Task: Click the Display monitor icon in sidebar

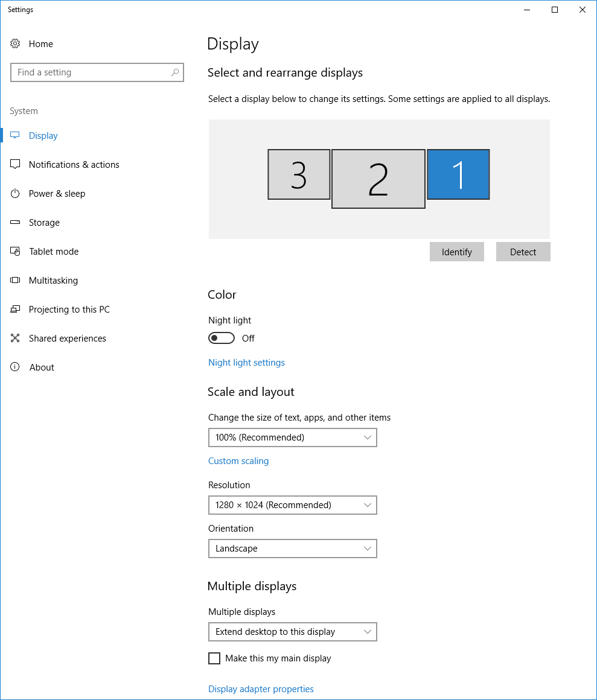Action: 15,135
